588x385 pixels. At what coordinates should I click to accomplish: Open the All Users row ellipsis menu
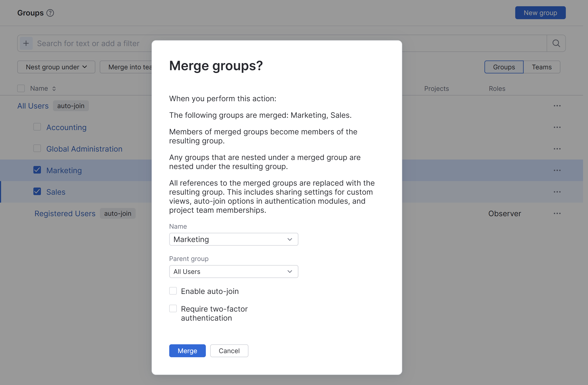tap(557, 106)
